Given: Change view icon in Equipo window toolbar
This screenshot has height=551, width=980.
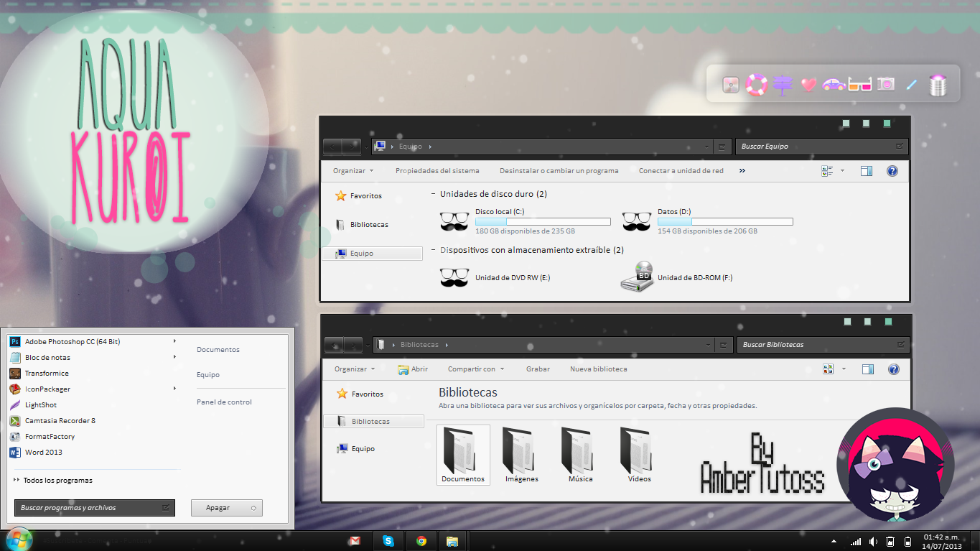Looking at the screenshot, I should [x=827, y=171].
